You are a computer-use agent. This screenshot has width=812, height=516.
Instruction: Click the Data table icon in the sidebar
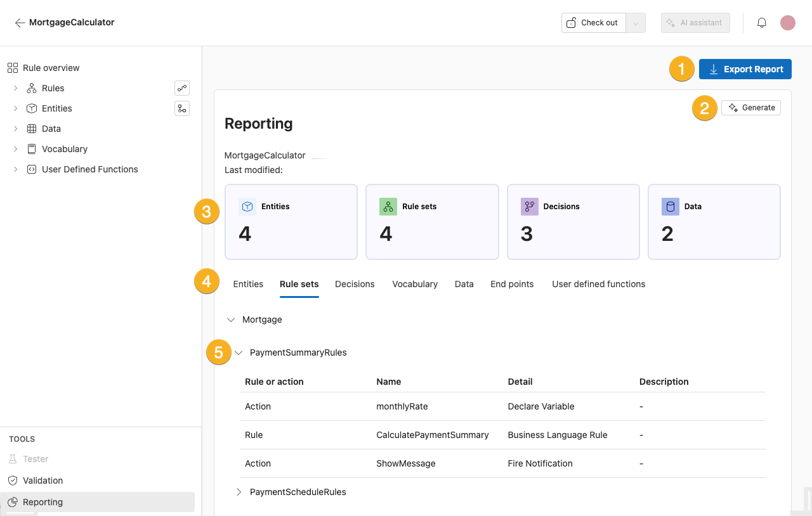(x=32, y=128)
